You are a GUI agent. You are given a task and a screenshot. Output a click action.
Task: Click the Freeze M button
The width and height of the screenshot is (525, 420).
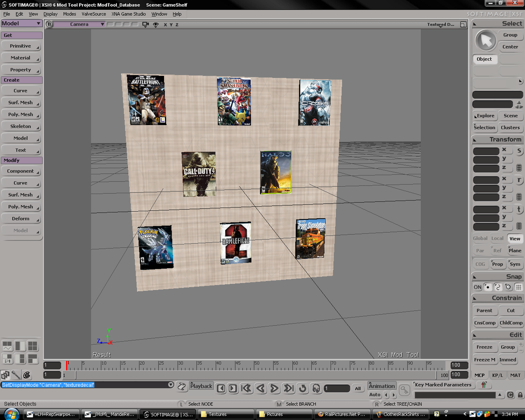[x=484, y=359]
